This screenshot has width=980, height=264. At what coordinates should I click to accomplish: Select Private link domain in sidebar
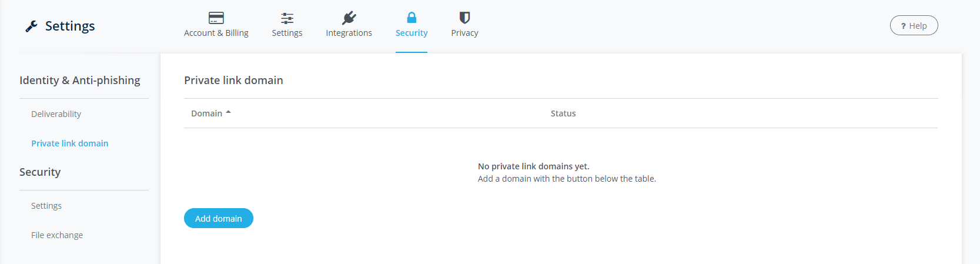pos(70,143)
